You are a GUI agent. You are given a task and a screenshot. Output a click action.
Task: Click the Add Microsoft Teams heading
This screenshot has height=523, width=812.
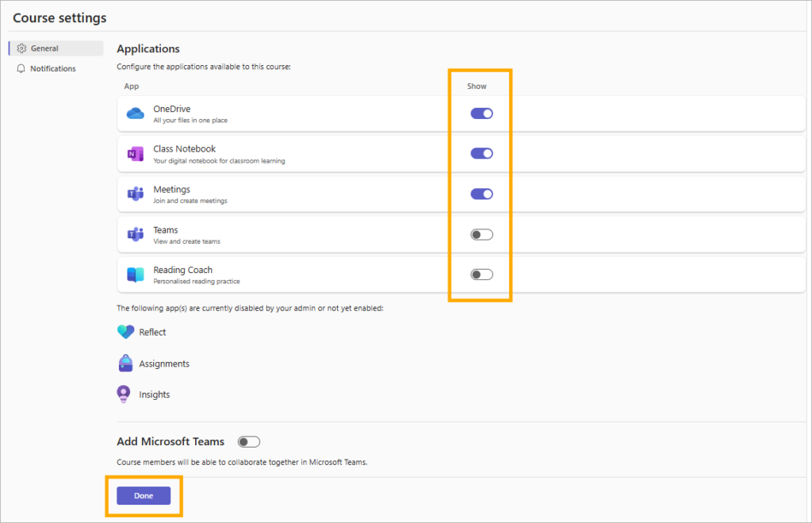coord(170,441)
